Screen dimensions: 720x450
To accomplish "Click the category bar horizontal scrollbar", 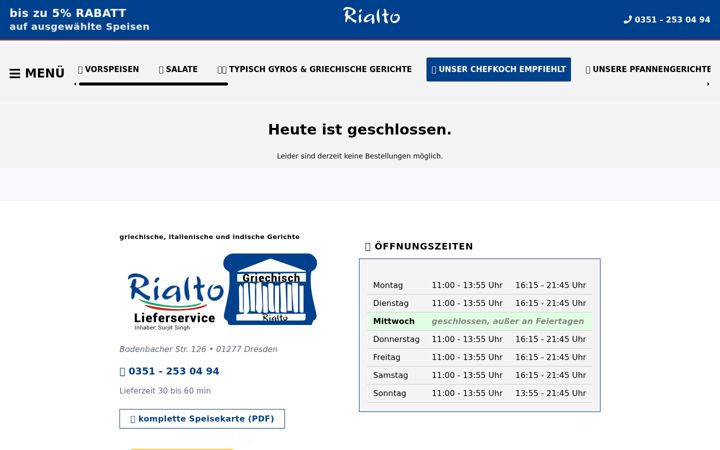I will (x=153, y=84).
